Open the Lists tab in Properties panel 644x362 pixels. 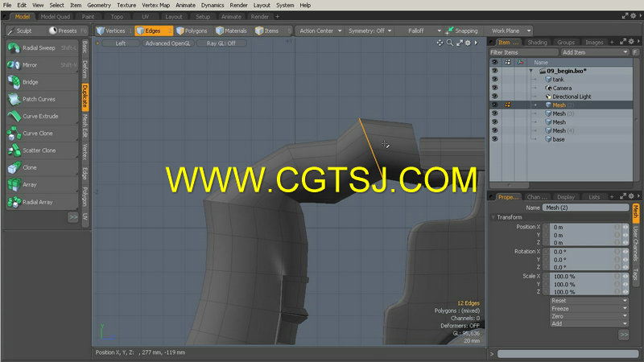click(594, 197)
